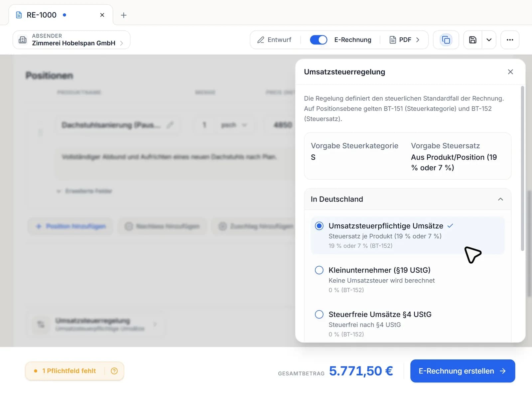Click the PDF document icon
This screenshot has height=394, width=532.
pos(393,40)
